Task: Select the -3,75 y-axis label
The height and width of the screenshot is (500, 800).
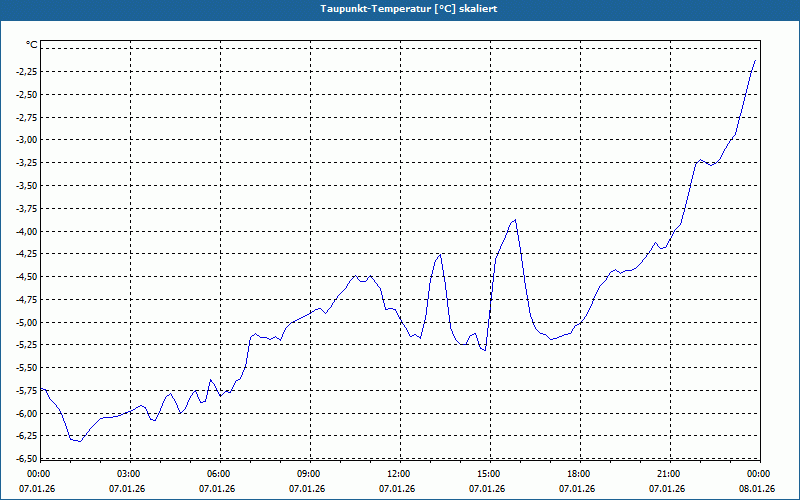Action: [25, 208]
